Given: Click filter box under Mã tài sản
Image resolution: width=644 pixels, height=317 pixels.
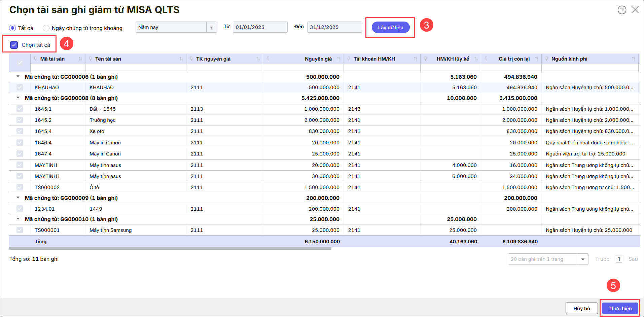Looking at the screenshot, I should (58, 68).
